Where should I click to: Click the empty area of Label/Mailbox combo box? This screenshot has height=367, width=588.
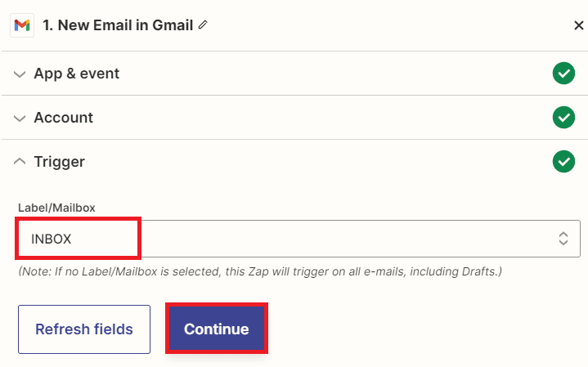pyautogui.click(x=343, y=239)
